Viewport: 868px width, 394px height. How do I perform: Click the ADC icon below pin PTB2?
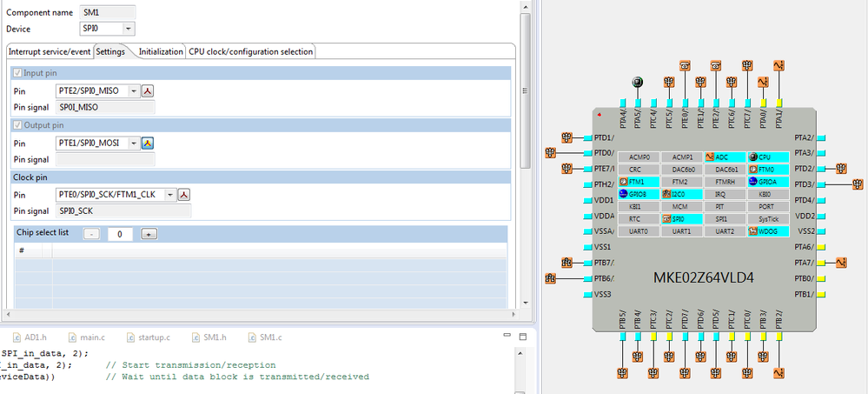(x=779, y=372)
